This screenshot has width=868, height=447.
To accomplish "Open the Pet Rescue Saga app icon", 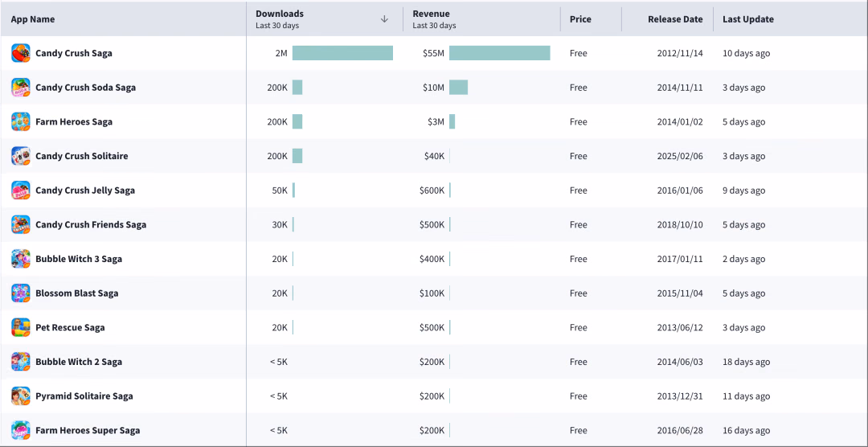I will tap(20, 327).
